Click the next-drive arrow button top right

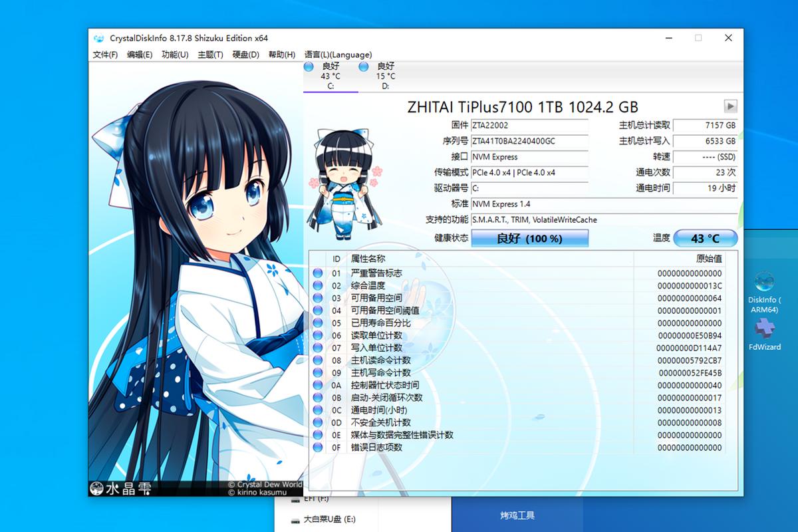click(x=730, y=106)
